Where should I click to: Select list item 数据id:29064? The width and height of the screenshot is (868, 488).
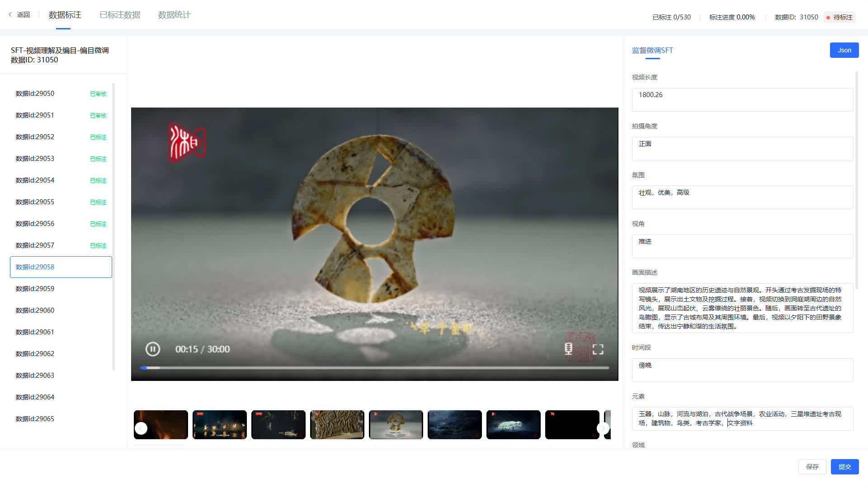coord(61,397)
